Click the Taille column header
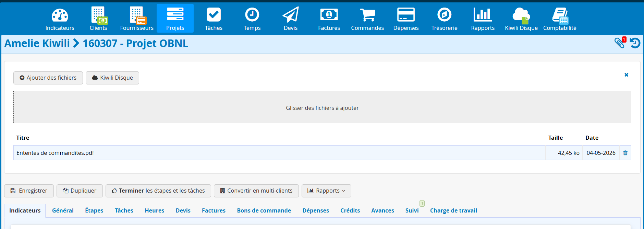Viewport: 644px width, 229px height. (555, 138)
